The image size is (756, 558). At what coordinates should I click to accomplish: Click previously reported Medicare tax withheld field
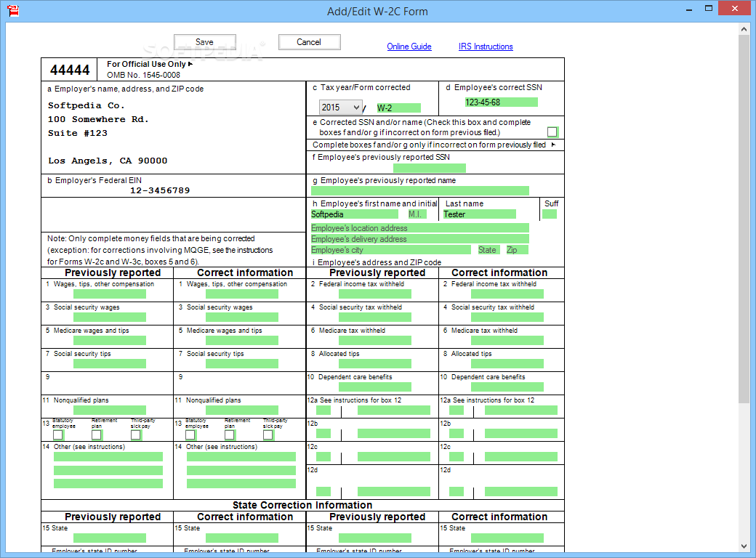375,340
